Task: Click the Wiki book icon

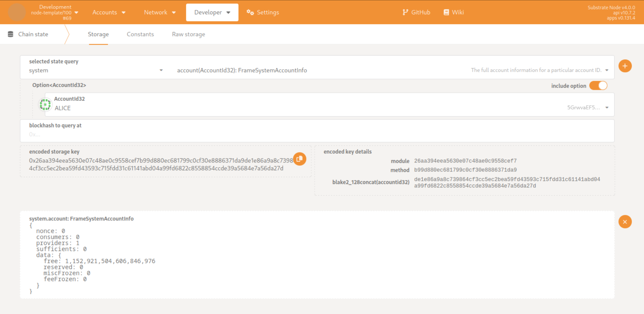Action: click(446, 12)
